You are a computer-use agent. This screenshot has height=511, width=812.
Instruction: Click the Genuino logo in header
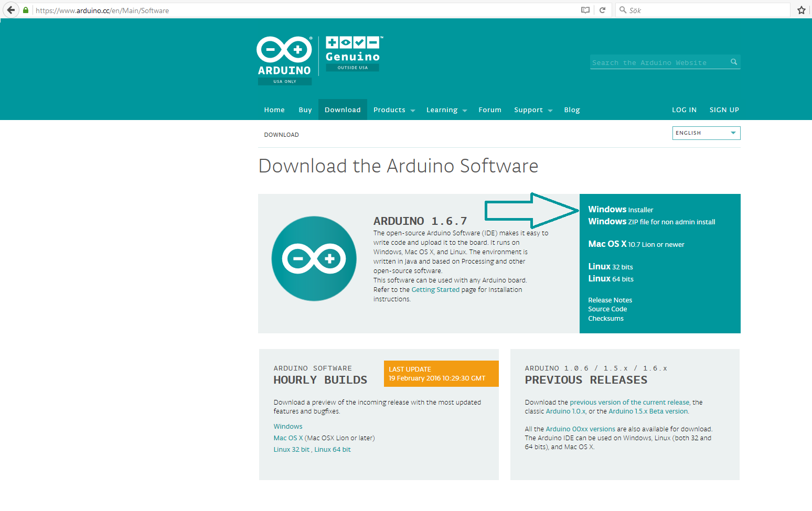[x=353, y=53]
